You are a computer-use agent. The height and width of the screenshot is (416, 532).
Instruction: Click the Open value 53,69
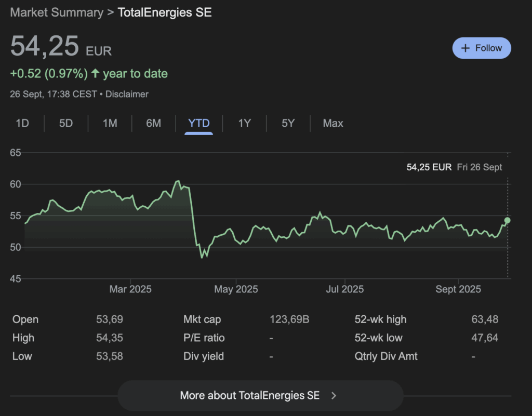[x=109, y=319]
